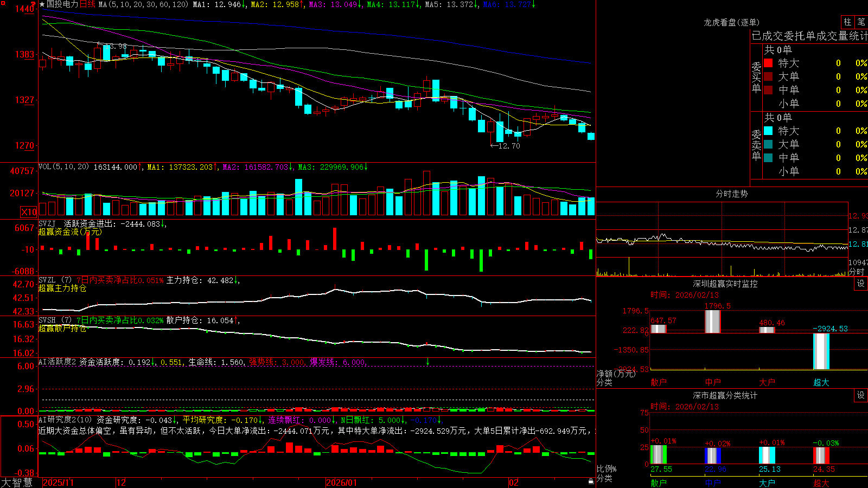Select the 2026/01 timeline marker
This screenshot has height=488, width=868.
point(342,483)
